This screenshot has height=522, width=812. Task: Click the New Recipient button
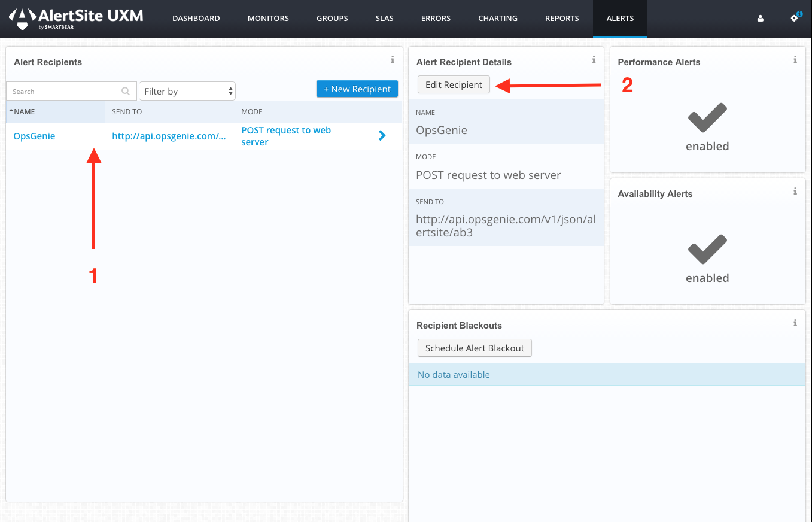(357, 89)
